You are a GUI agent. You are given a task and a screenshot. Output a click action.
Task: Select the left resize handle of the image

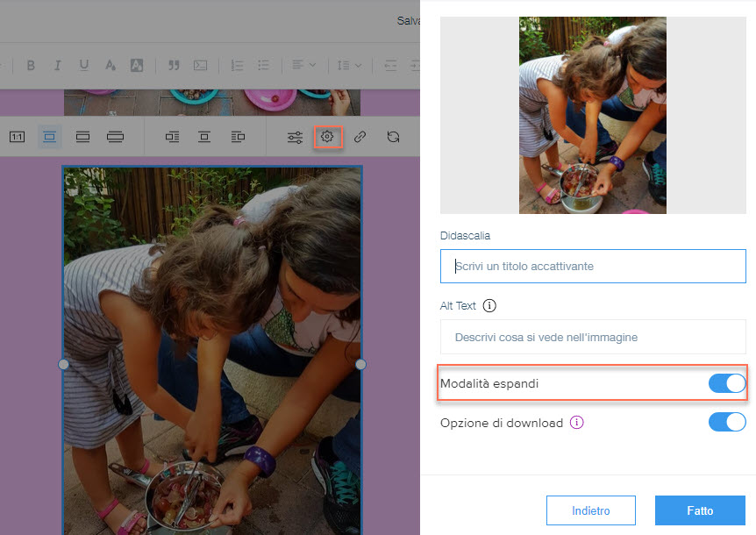pos(63,364)
